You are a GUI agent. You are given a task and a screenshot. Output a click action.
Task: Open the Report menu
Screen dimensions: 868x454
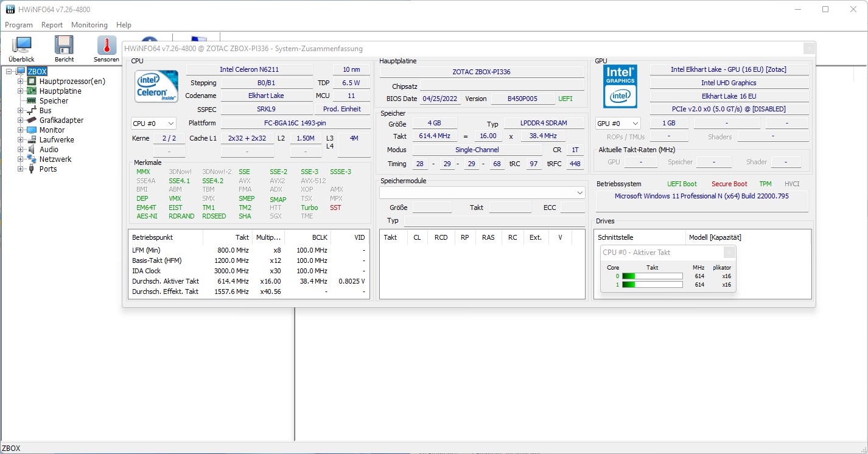point(52,25)
